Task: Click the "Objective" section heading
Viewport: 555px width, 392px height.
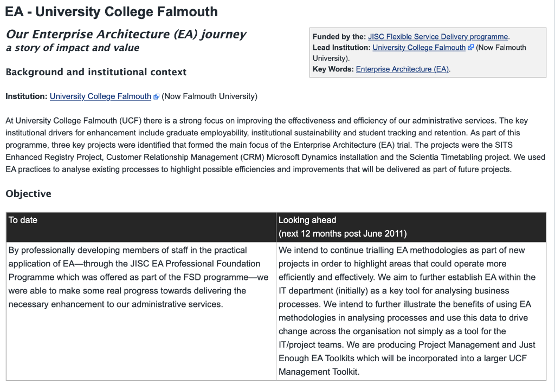Action: click(28, 194)
